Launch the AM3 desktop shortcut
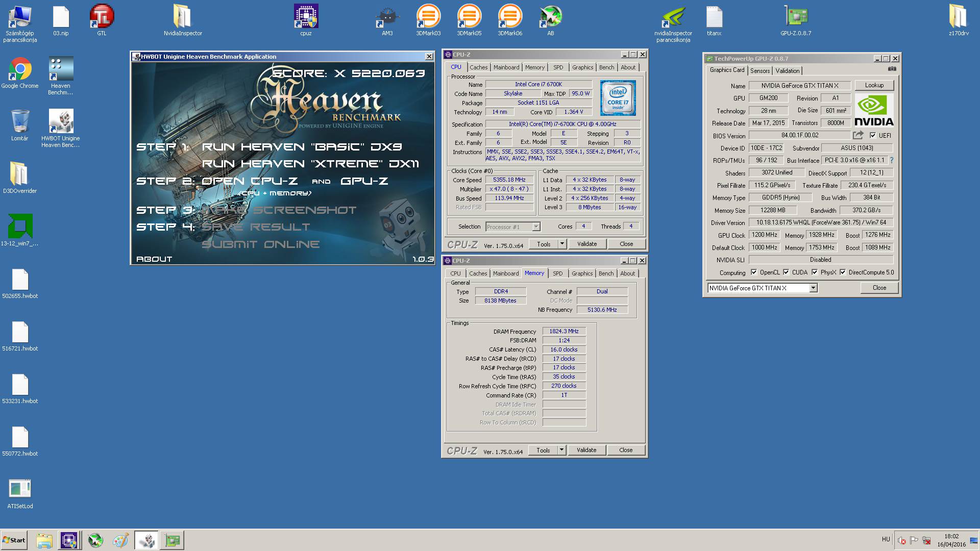The image size is (980, 551). point(387,20)
